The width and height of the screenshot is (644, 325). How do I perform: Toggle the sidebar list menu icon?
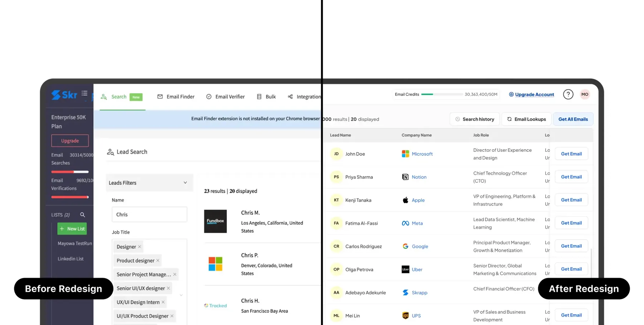pos(84,93)
